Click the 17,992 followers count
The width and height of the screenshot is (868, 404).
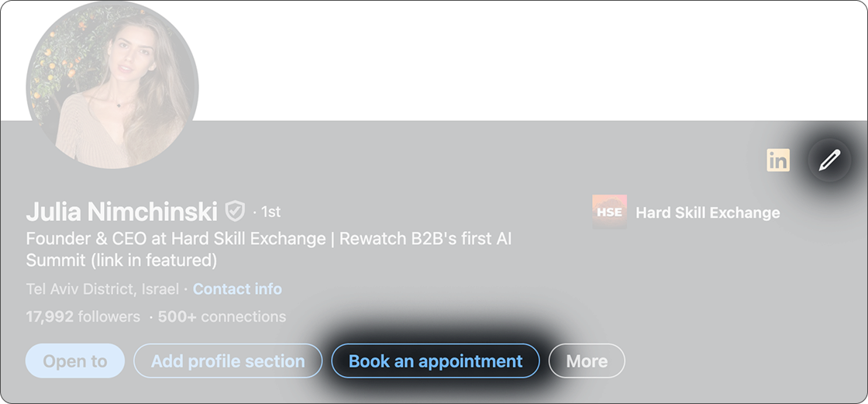[83, 316]
